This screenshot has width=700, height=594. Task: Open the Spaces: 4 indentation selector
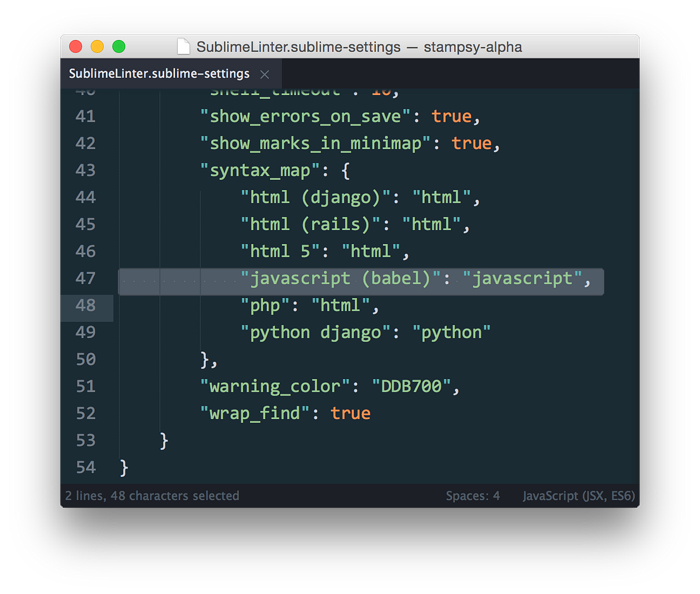(472, 496)
